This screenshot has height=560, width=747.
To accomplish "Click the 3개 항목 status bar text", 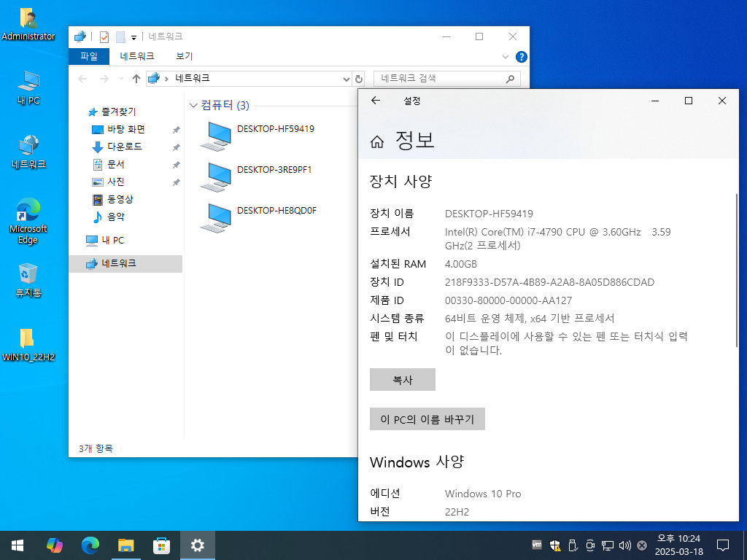I will coord(96,448).
